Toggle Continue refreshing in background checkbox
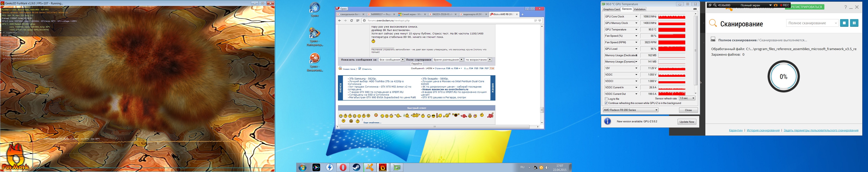 point(606,103)
